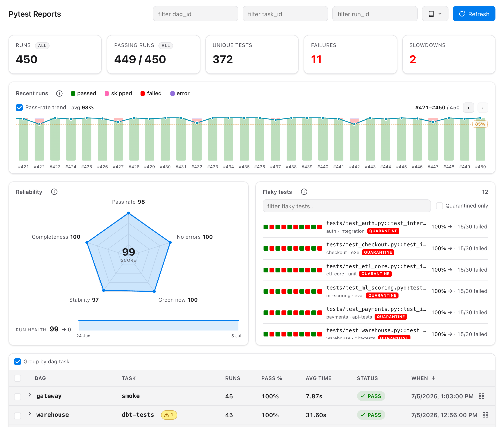Open flaky test test_payments.py row
The width and height of the screenshot is (504, 427).
(x=375, y=313)
